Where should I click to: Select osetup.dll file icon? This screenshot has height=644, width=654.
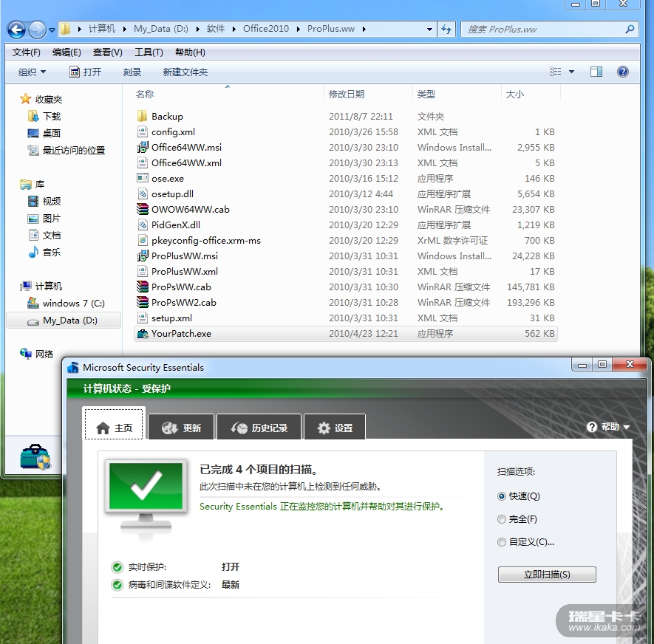[142, 193]
